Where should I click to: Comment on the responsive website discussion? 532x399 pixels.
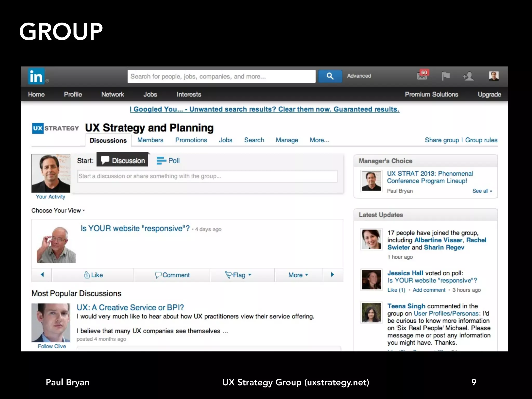click(172, 275)
